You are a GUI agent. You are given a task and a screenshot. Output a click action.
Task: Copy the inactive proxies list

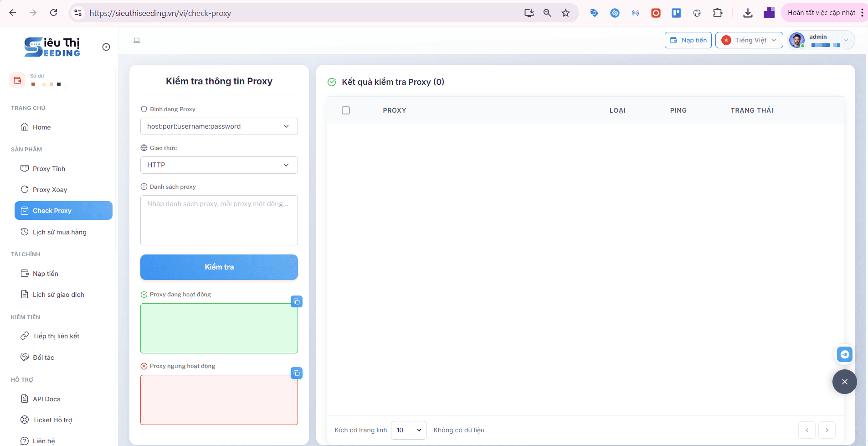297,373
